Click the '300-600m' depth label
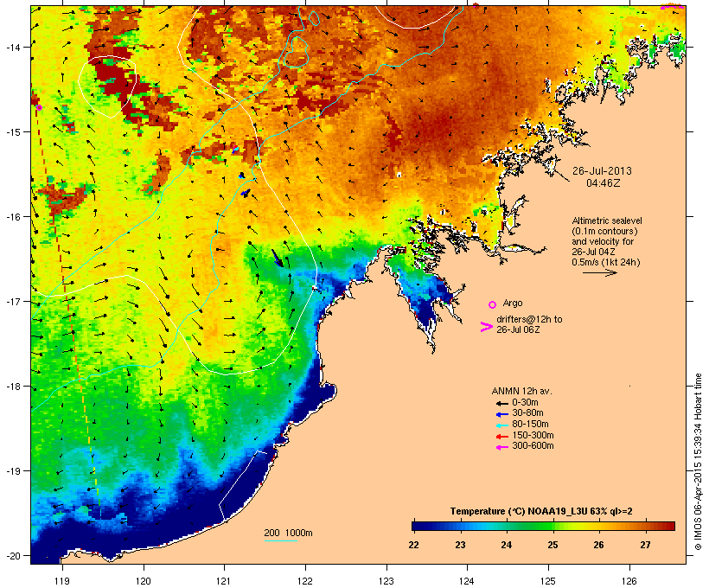 tap(533, 446)
